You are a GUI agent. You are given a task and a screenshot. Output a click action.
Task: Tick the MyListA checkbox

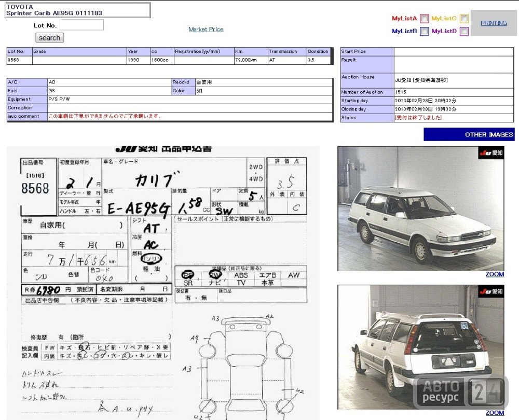[x=425, y=19]
